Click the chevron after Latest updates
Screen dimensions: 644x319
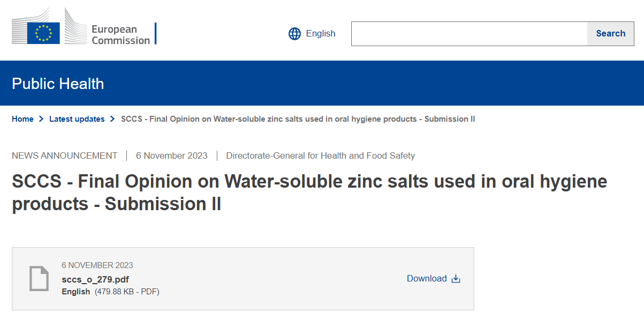[x=112, y=119]
